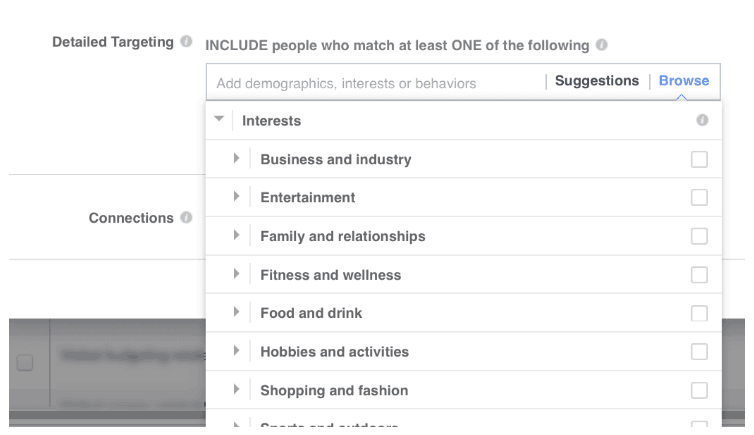The width and height of the screenshot is (754, 435).
Task: Click info icon in Interests header row
Action: 702,120
